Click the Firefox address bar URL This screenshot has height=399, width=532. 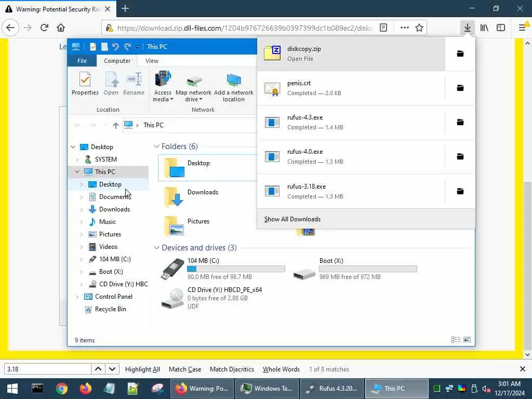[x=244, y=28]
